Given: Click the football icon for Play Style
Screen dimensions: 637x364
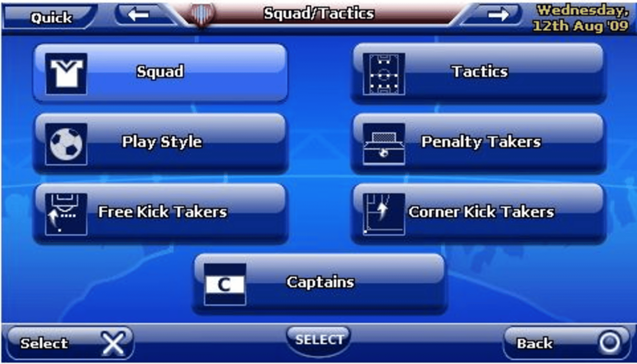Looking at the screenshot, I should click(x=66, y=144).
